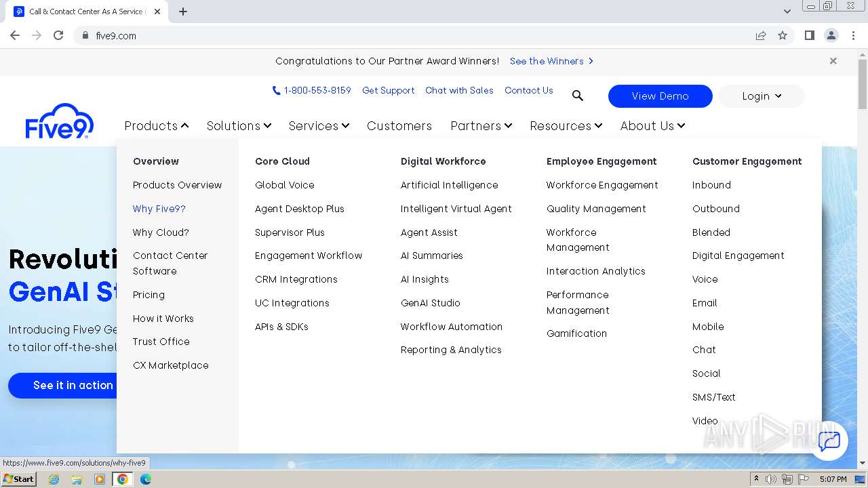
Task: Expand the Services menu
Action: (319, 126)
